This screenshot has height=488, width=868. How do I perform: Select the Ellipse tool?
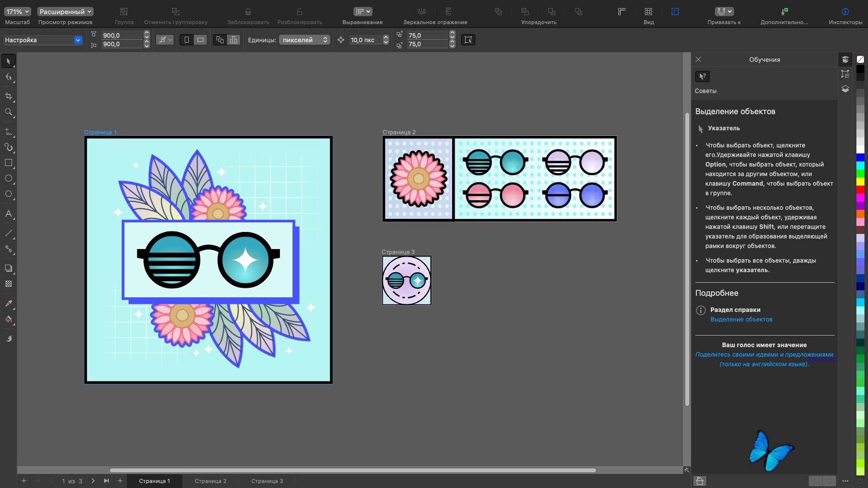tap(9, 179)
